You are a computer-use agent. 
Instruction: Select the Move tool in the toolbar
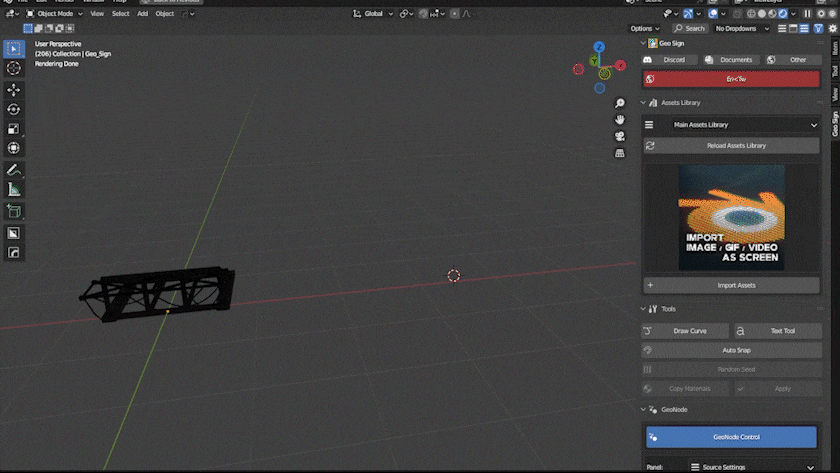14,90
